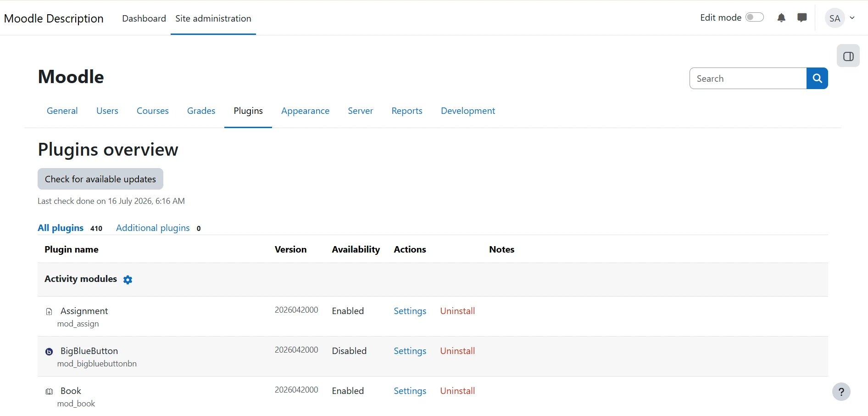Click the Book plugin icon
This screenshot has width=868, height=416.
click(x=49, y=392)
